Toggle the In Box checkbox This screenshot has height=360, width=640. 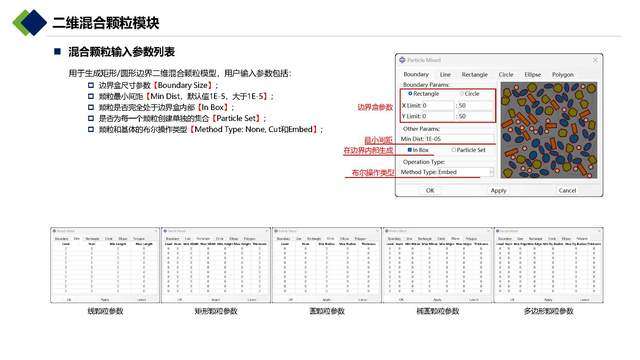410,150
